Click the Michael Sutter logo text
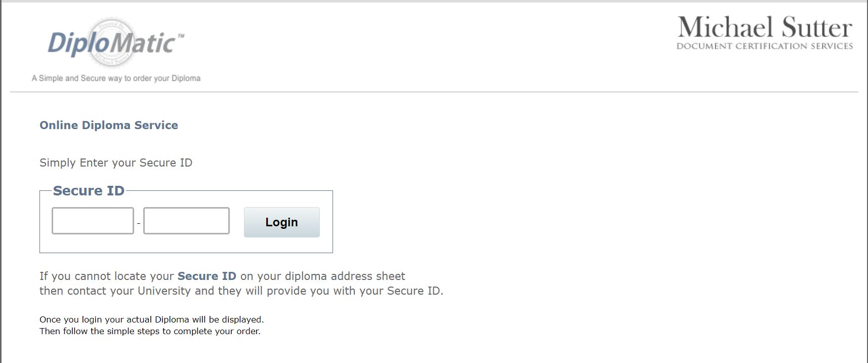Viewport: 868px width, 363px height. (x=765, y=27)
